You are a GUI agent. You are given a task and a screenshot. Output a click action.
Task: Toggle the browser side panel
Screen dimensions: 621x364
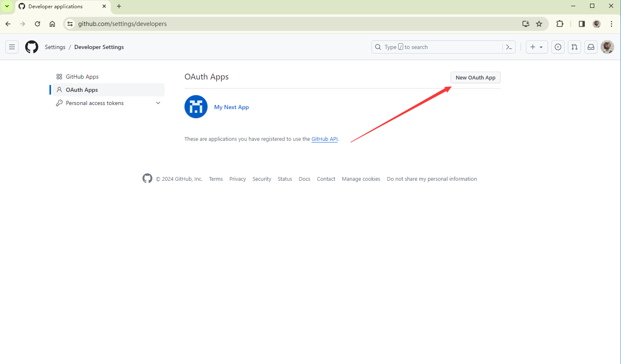point(582,24)
